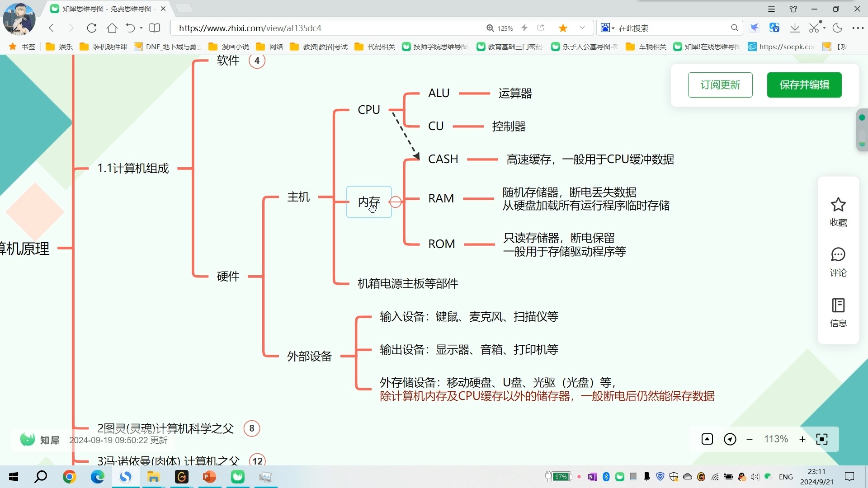This screenshot has height=488, width=868.
Task: Open the browser three-dot settings menu
Action: [859, 28]
